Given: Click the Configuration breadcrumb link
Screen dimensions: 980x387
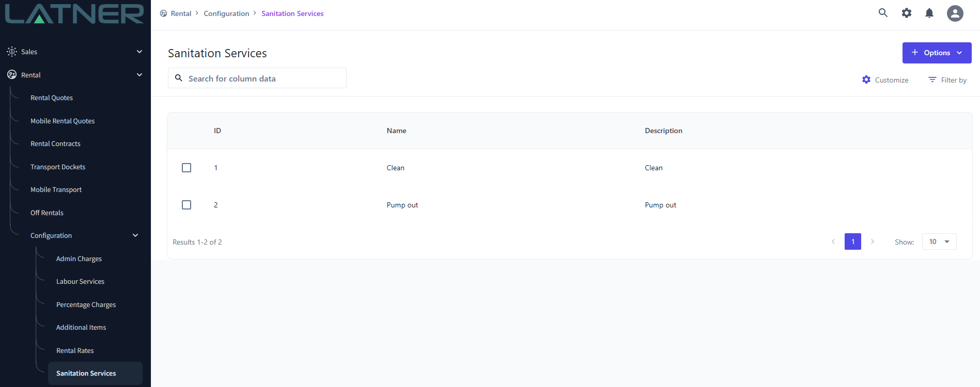Looking at the screenshot, I should 226,13.
